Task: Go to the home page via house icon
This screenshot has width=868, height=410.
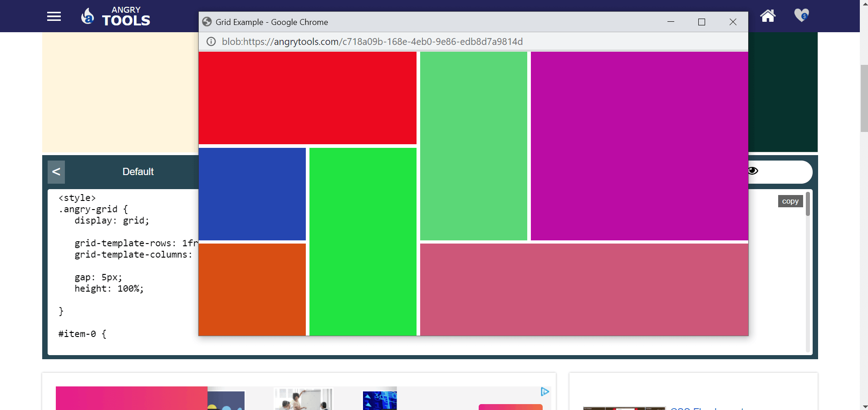Action: click(x=768, y=16)
